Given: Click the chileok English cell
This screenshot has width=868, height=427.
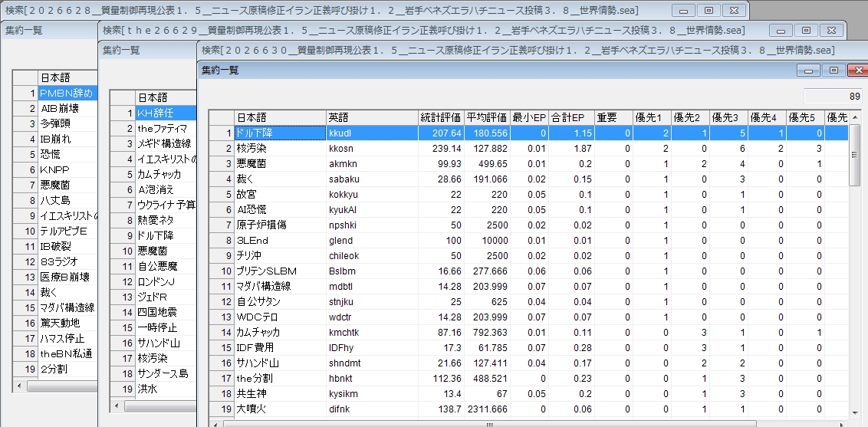Looking at the screenshot, I should pos(372,256).
